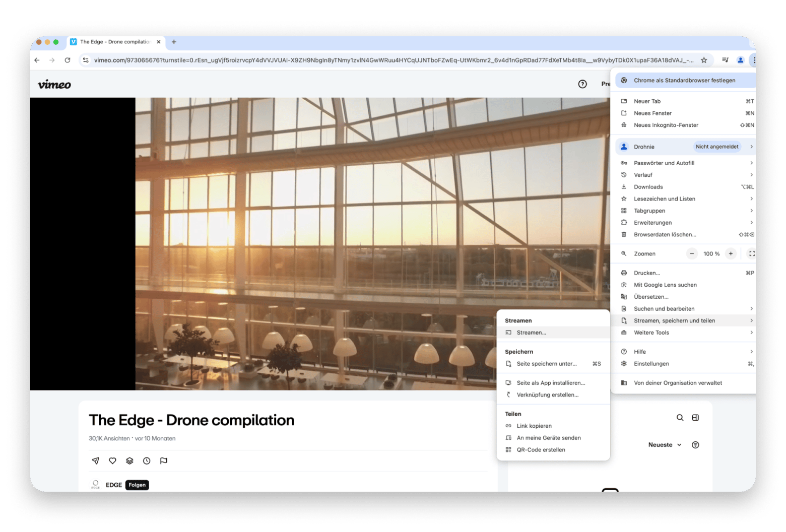Reload the page

pyautogui.click(x=68, y=60)
